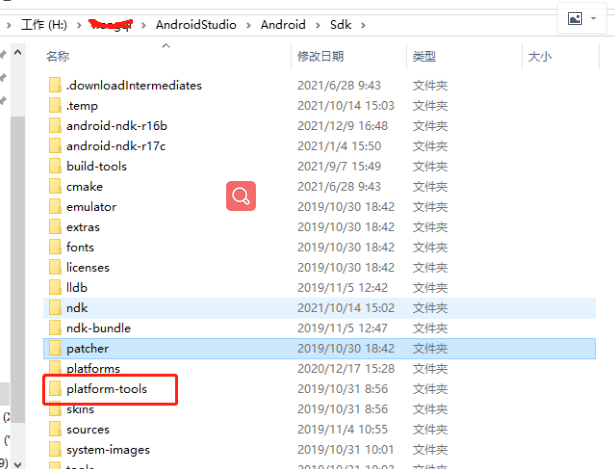The height and width of the screenshot is (469, 615).
Task: Click date 2021/1/4 15:50
Action: click(339, 146)
